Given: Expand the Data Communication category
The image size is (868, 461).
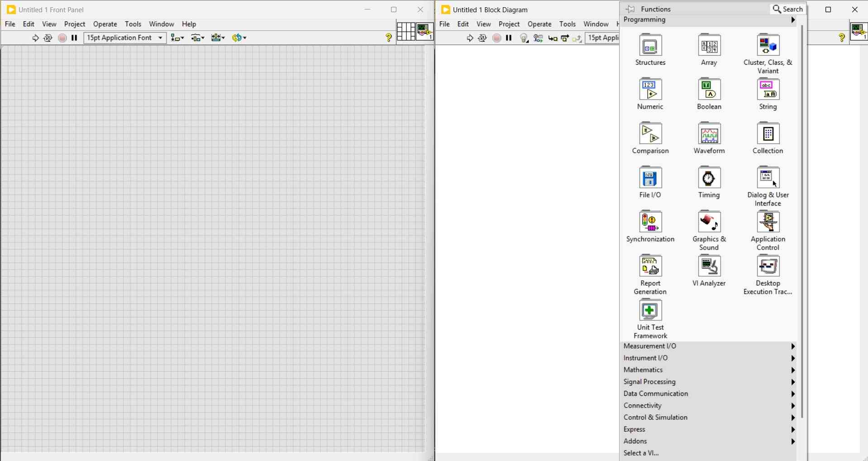Looking at the screenshot, I should click(709, 394).
